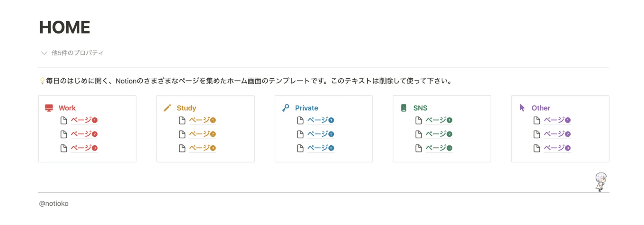This screenshot has width=644, height=225.
Task: Click the page icon before Work ページ1
Action: (x=64, y=120)
